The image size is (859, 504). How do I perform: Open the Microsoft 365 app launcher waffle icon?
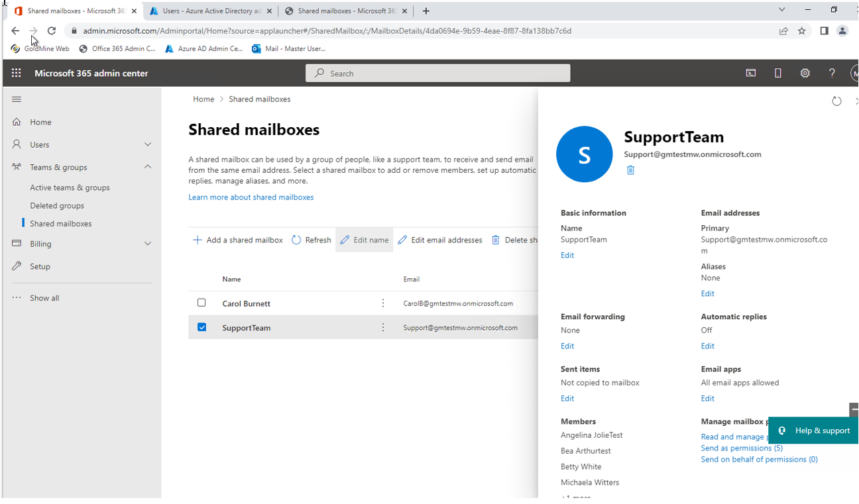click(x=16, y=73)
